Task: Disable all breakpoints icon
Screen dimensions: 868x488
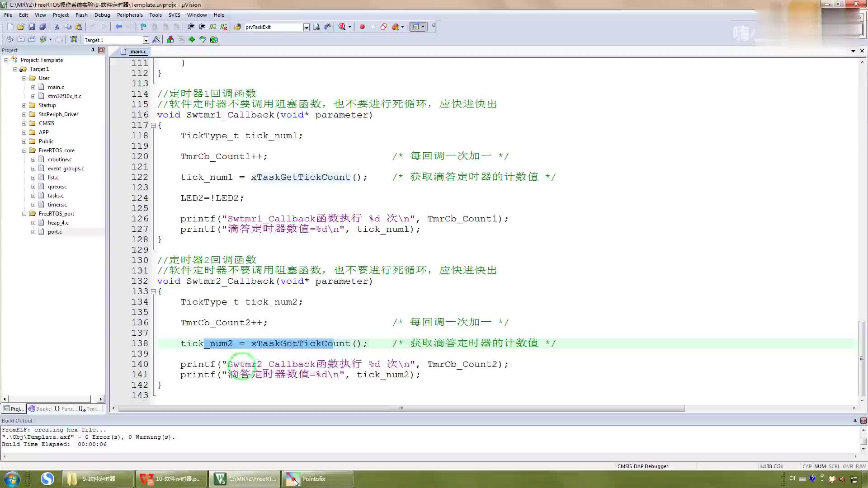Action: (383, 27)
